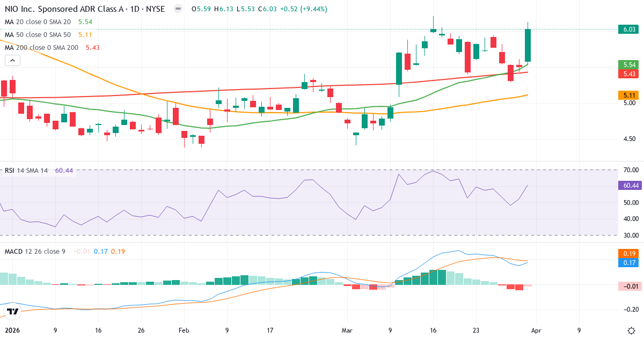
Task: Select the MA 20 SMA legend entry
Action: click(38, 22)
